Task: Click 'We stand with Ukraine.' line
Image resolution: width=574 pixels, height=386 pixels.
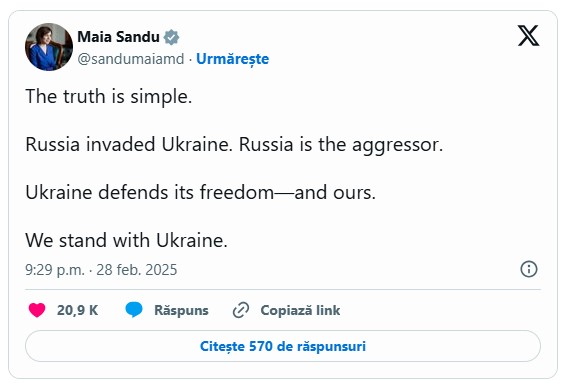Action: [126, 241]
